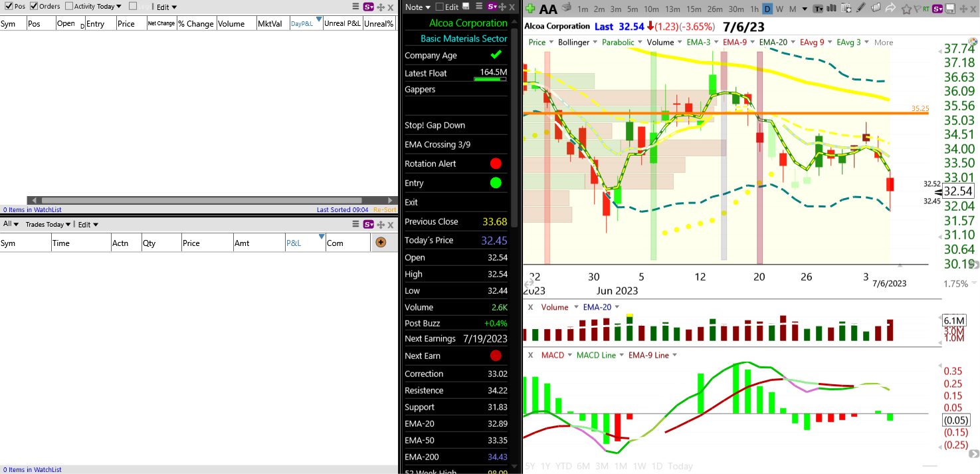Viewport: 980px width, 474px height.
Task: Click the Latest Float green progress bar
Action: pyautogui.click(x=490, y=79)
